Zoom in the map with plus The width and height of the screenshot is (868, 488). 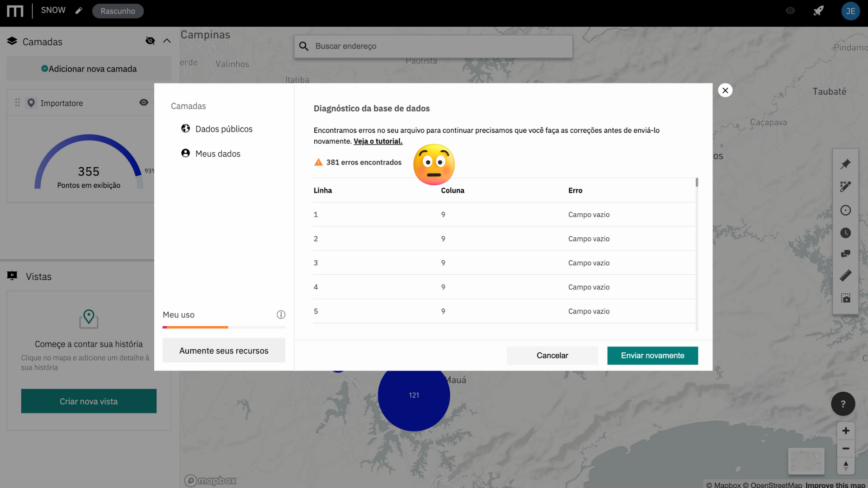click(x=845, y=431)
